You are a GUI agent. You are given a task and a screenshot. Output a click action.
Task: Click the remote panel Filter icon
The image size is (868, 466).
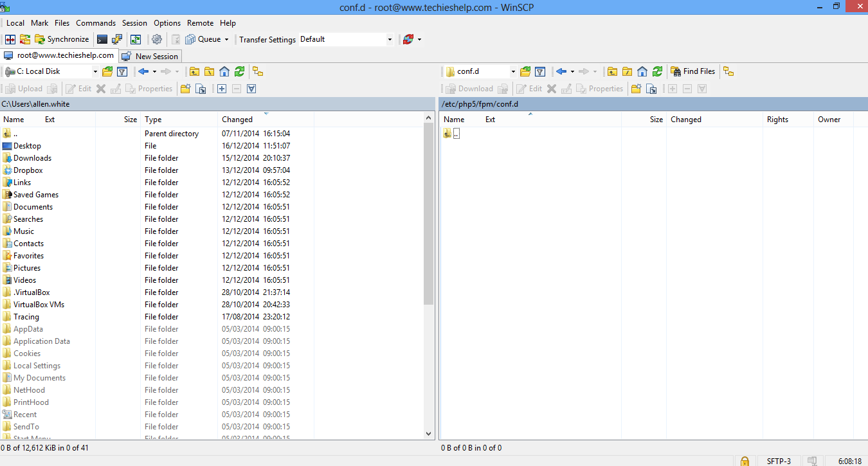(540, 71)
